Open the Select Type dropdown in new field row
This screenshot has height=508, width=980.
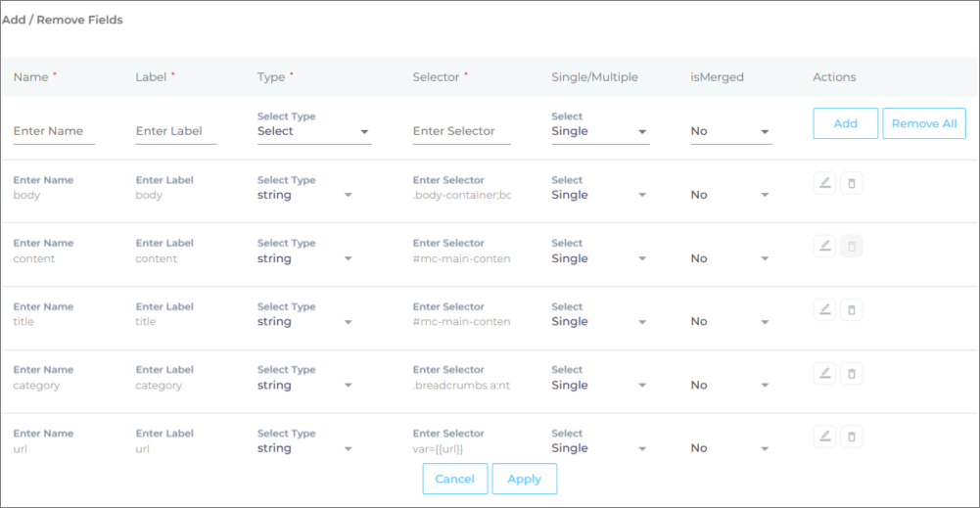(313, 131)
